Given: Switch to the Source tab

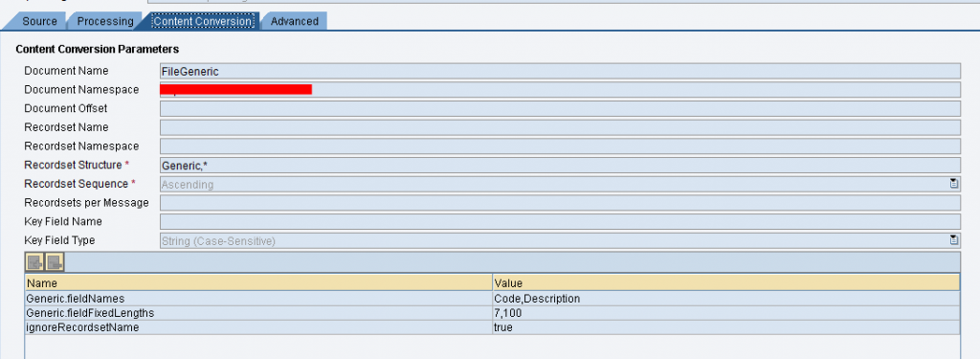Looking at the screenshot, I should (x=39, y=21).
